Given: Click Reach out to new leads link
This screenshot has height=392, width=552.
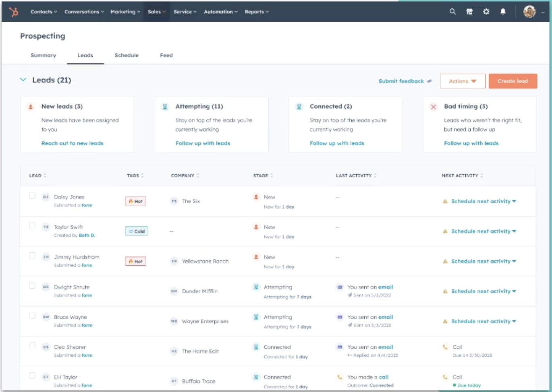Looking at the screenshot, I should 73,143.
